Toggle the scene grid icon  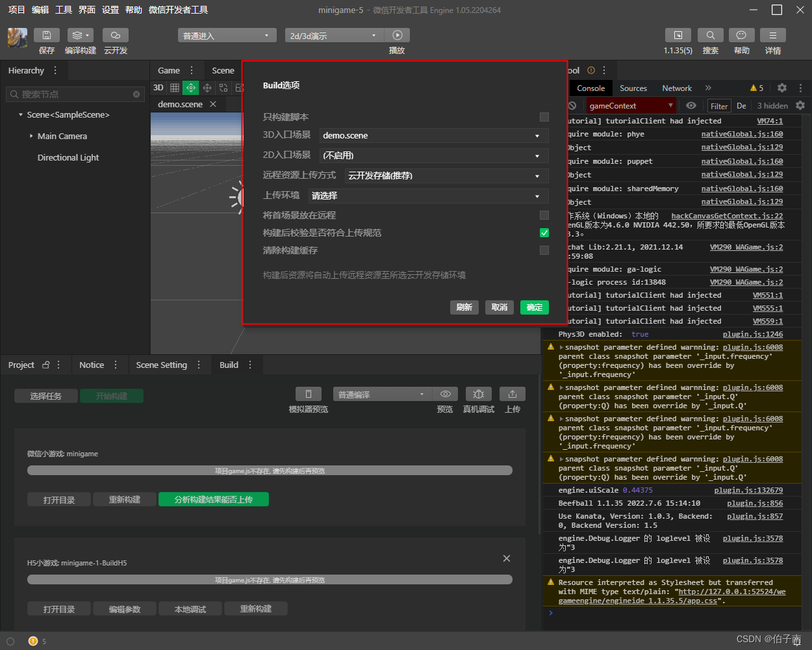click(175, 88)
